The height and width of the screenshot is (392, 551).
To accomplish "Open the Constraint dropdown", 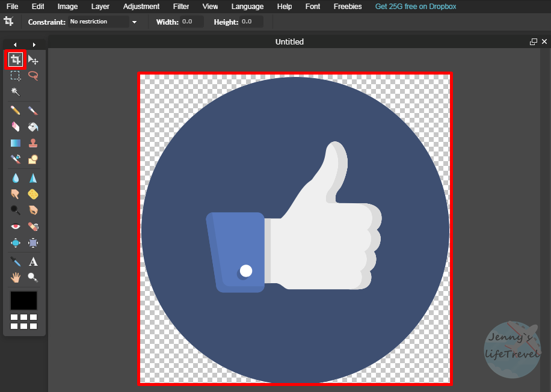I will click(x=99, y=22).
